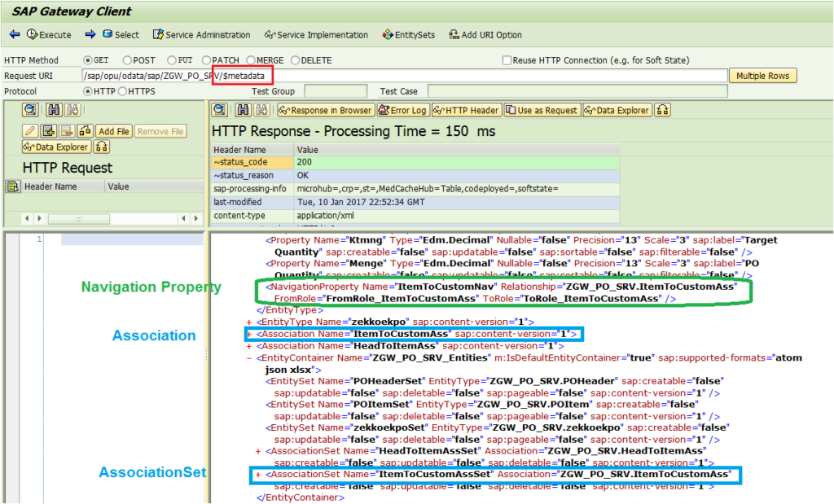Choose the HTTPS protocol option
This screenshot has width=834, height=504.
pos(123,91)
